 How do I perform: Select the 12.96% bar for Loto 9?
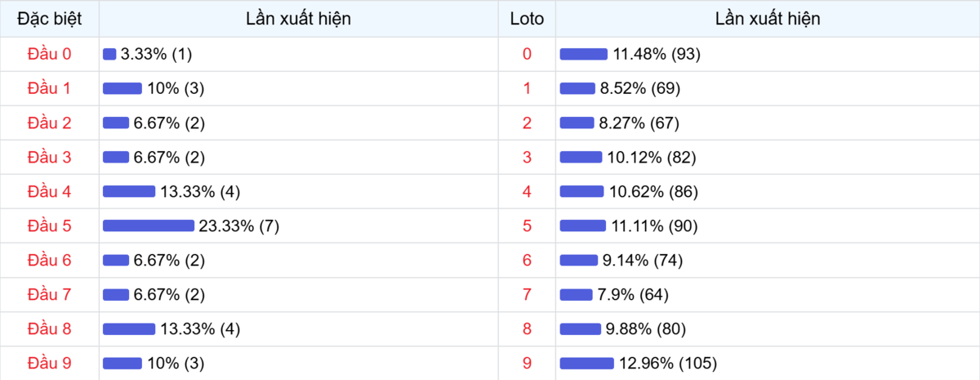(587, 363)
